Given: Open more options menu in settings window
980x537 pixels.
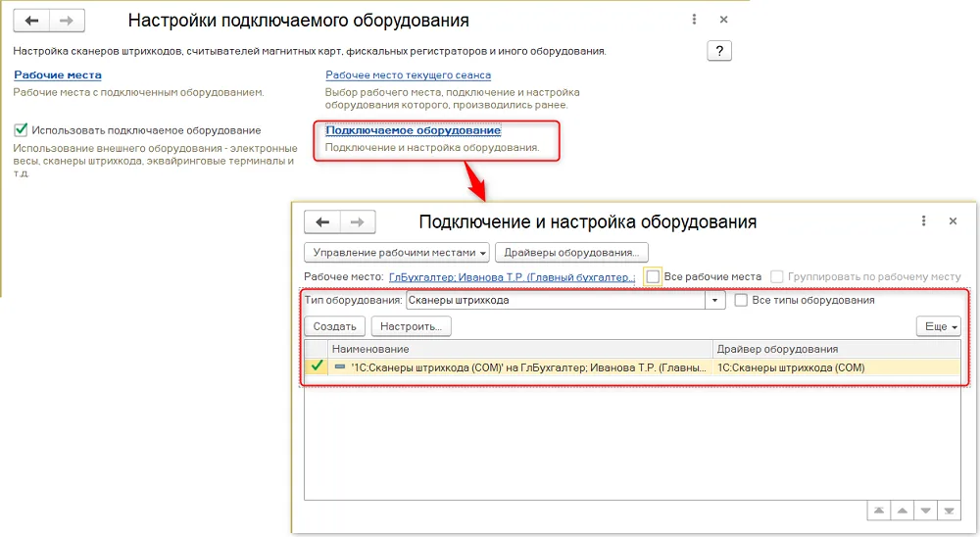Looking at the screenshot, I should click(694, 20).
